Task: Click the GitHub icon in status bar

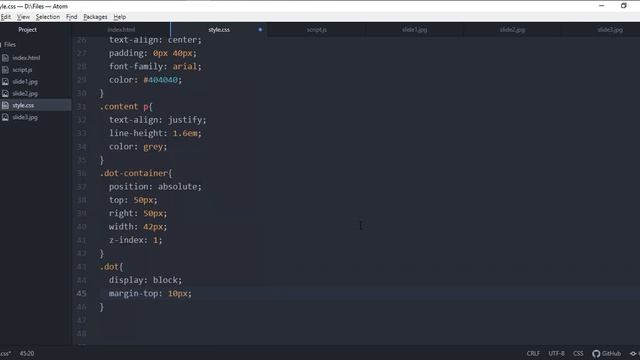Action: point(596,353)
